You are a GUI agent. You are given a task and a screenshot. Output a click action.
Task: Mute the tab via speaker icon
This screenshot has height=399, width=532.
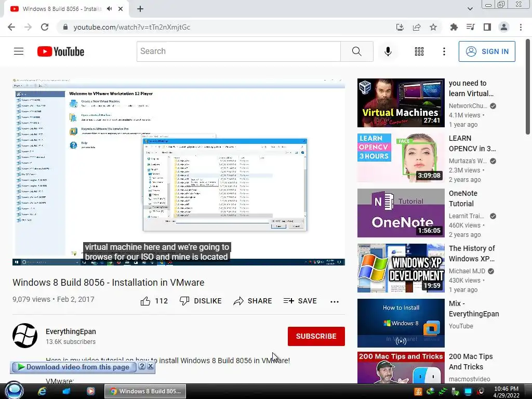pos(109,9)
